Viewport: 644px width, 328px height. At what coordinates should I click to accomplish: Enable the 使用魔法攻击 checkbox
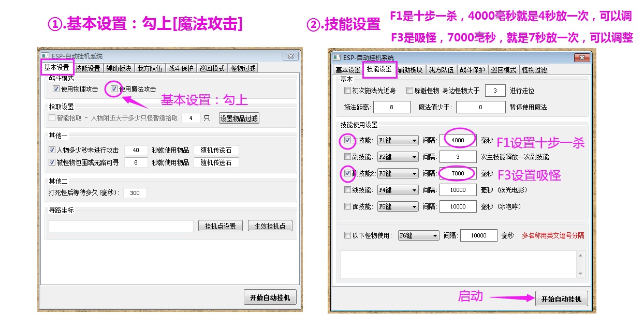point(113,88)
